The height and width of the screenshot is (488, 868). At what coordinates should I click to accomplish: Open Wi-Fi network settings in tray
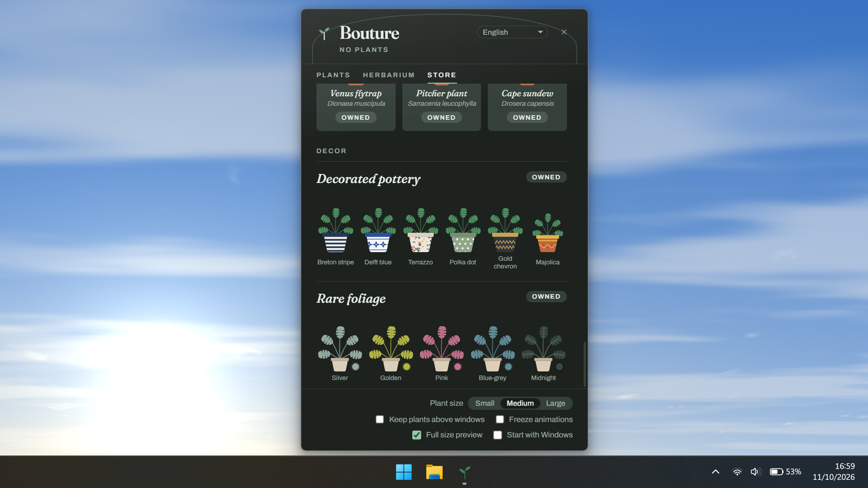tap(737, 472)
